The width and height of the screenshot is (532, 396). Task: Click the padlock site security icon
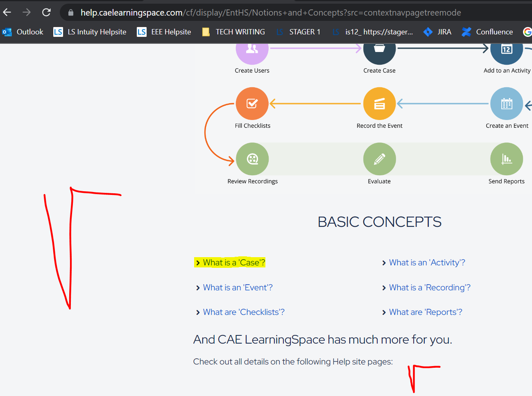[71, 13]
